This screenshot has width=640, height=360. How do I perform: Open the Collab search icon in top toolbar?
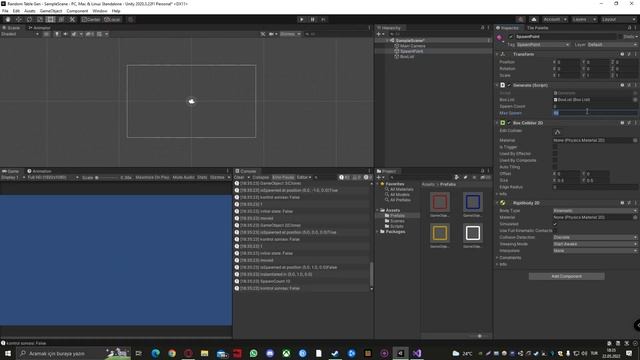click(520, 19)
